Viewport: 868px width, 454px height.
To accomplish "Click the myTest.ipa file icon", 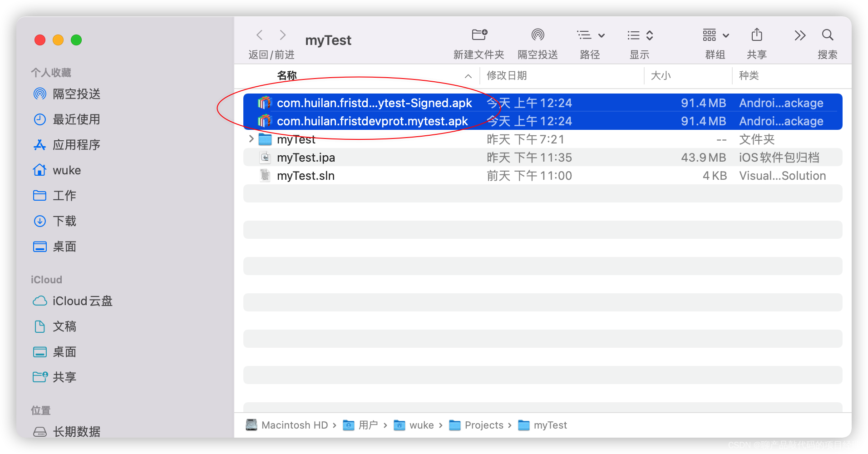I will click(x=265, y=158).
